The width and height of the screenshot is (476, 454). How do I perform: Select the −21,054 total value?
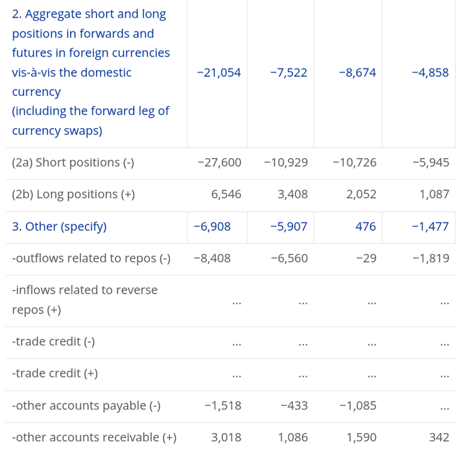click(219, 73)
